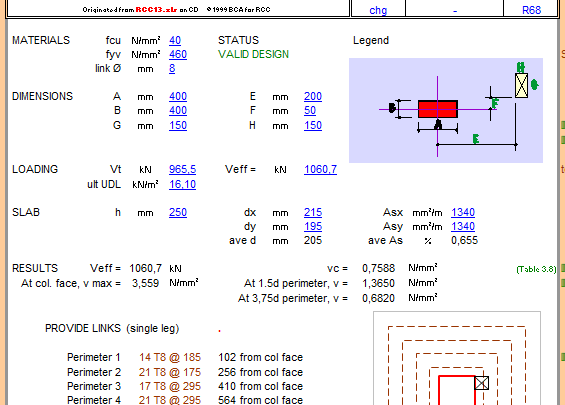Click the RCC13.xls origin text

tap(156, 10)
